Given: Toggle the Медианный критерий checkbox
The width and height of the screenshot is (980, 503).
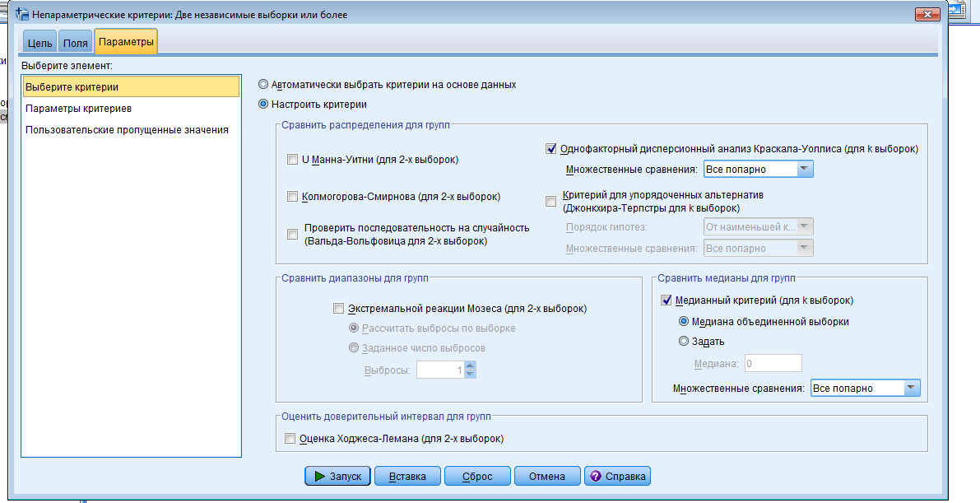Looking at the screenshot, I should click(666, 300).
